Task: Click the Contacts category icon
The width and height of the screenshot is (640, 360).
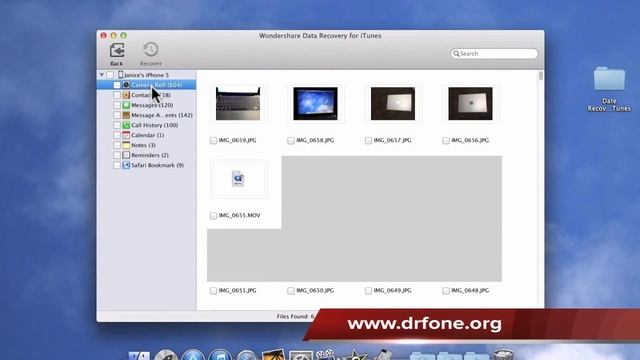Action: click(126, 95)
